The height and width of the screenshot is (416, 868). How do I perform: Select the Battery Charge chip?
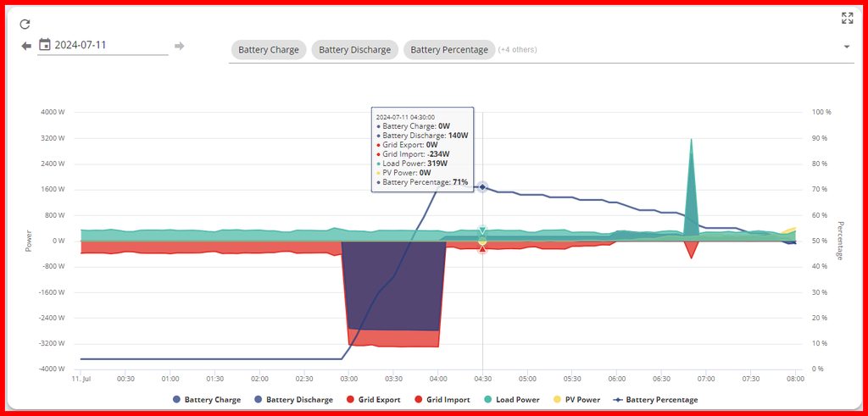[268, 50]
